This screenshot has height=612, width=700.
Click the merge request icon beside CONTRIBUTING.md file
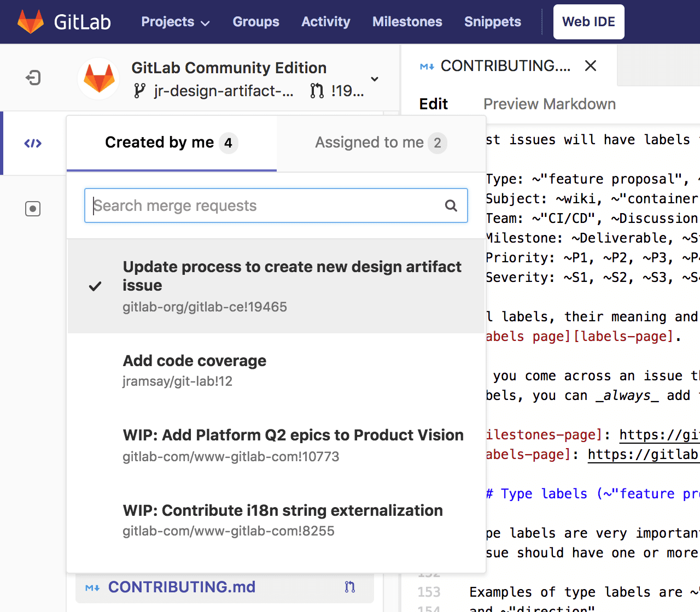350,587
